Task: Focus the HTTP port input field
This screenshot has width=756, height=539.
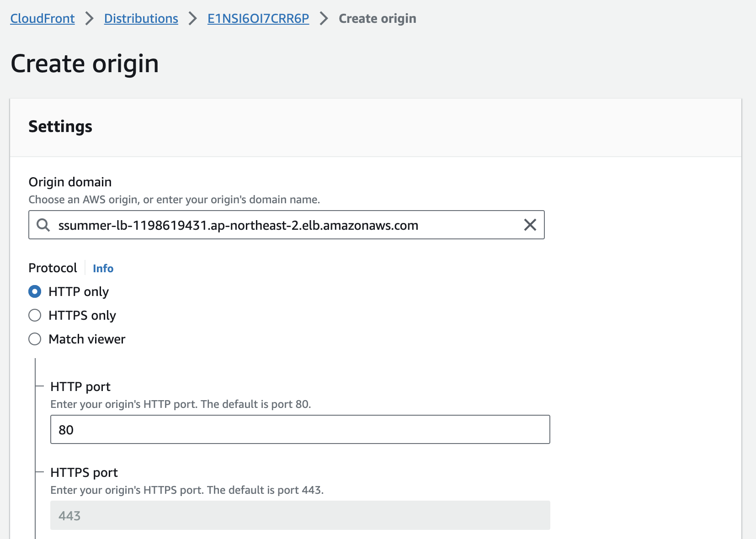Action: [x=300, y=429]
